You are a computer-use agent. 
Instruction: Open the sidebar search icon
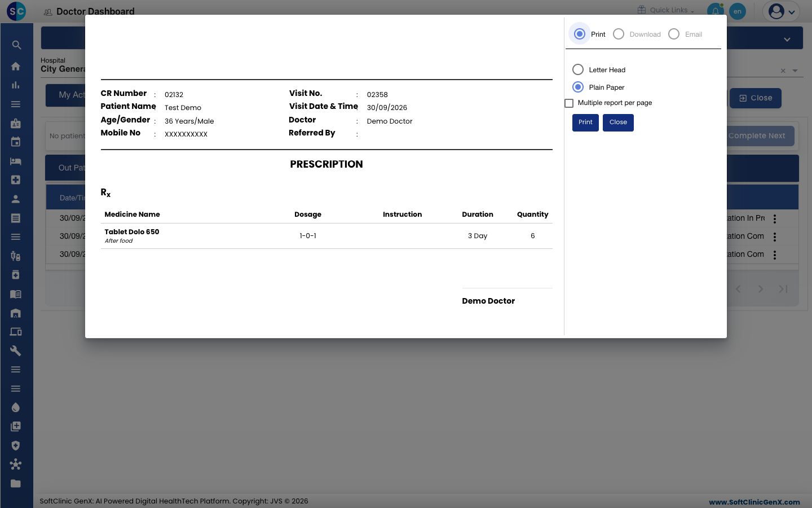click(x=16, y=45)
